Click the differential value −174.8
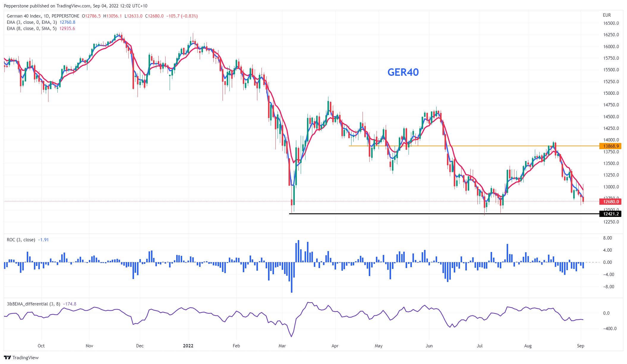627x364 pixels. click(70, 304)
